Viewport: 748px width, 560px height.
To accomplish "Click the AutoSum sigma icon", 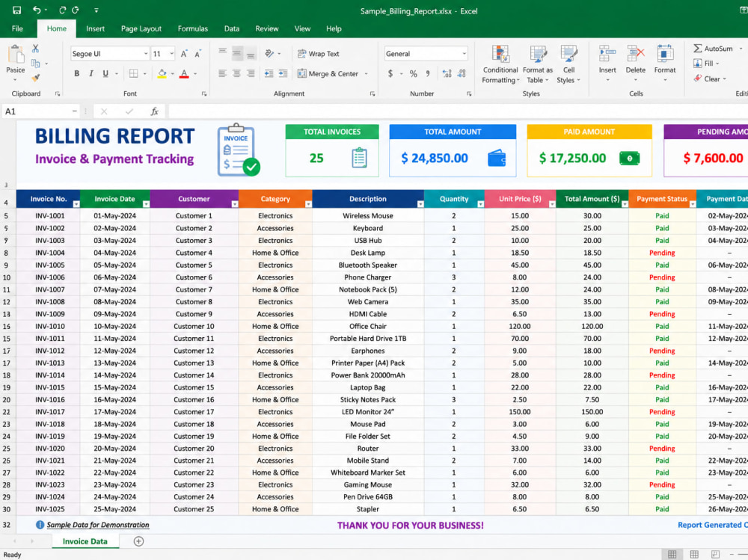I will tap(697, 48).
